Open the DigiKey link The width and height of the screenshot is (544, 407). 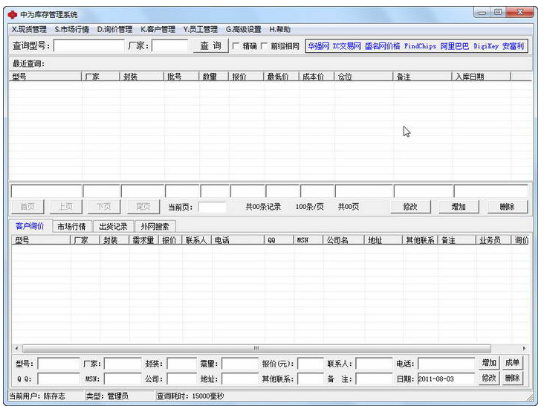click(486, 46)
